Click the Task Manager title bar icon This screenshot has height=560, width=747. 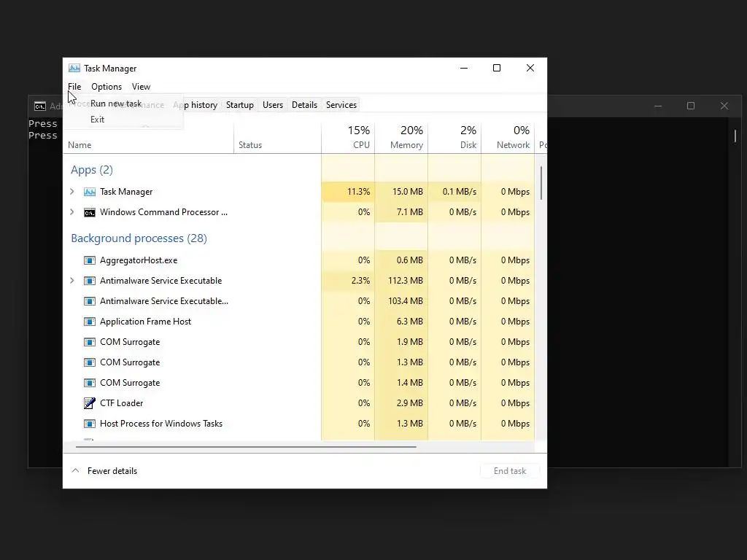(x=74, y=68)
